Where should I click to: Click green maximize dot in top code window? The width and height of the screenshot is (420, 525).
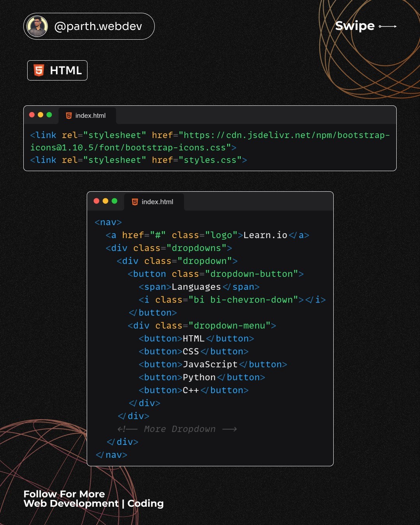pos(49,115)
